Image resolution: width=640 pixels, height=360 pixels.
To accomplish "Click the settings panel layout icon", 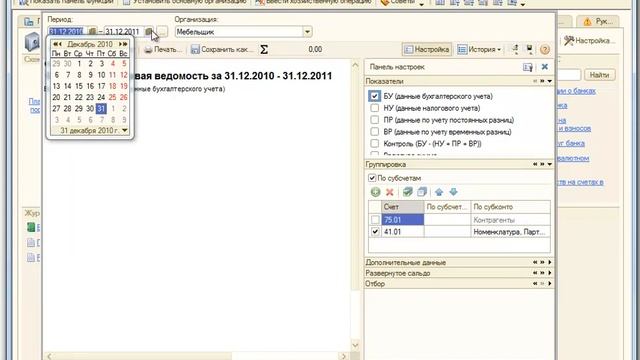I will coord(528,67).
